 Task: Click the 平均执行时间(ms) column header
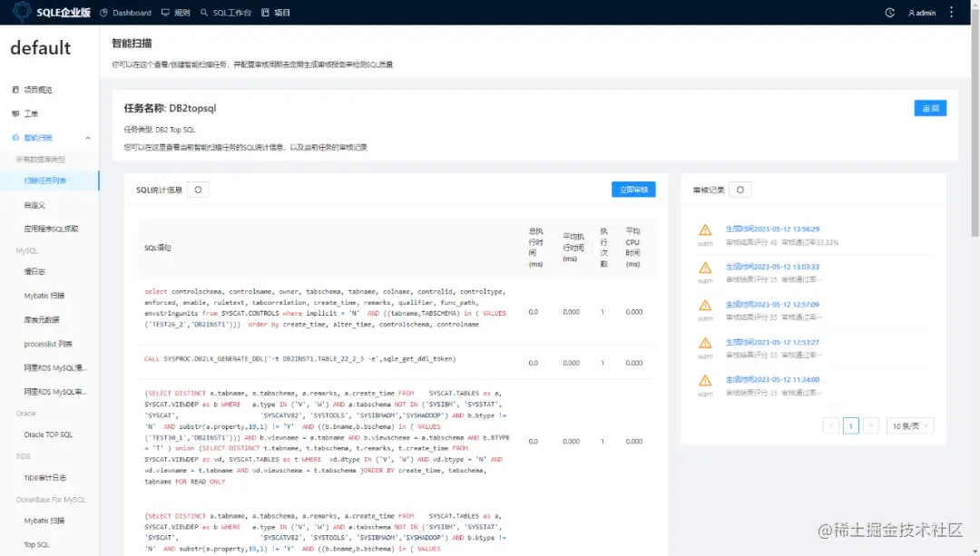(573, 248)
